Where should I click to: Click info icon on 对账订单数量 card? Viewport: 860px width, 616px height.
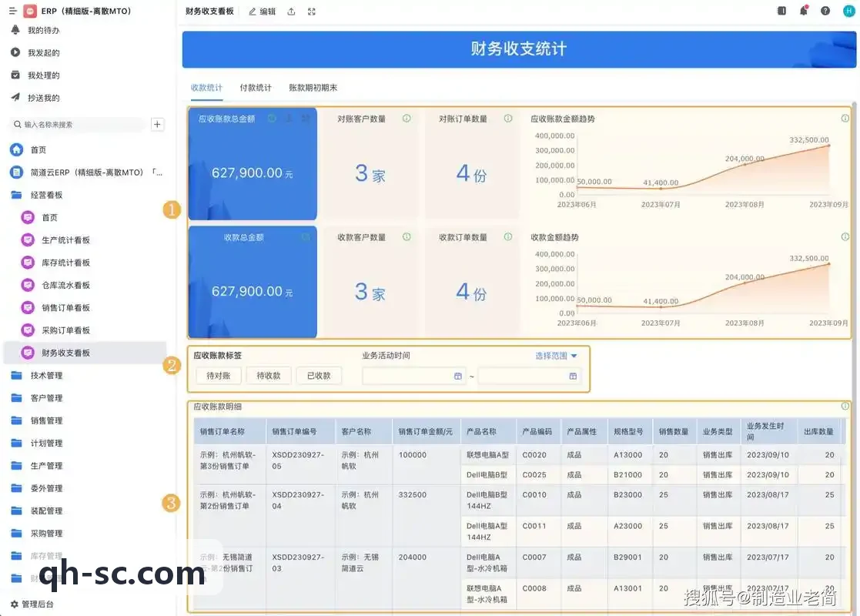[x=508, y=119]
